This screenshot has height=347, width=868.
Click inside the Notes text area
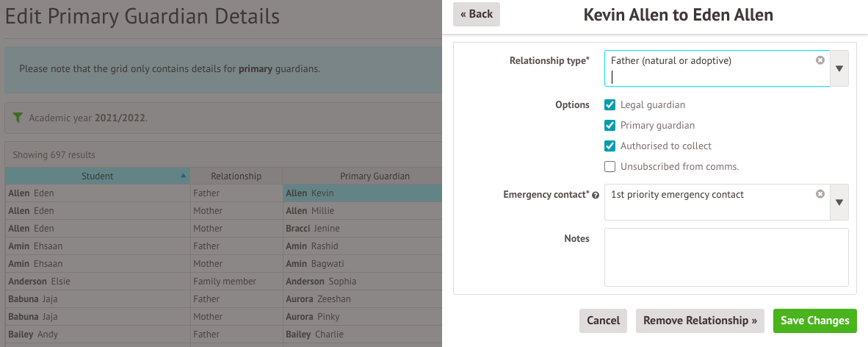click(726, 257)
